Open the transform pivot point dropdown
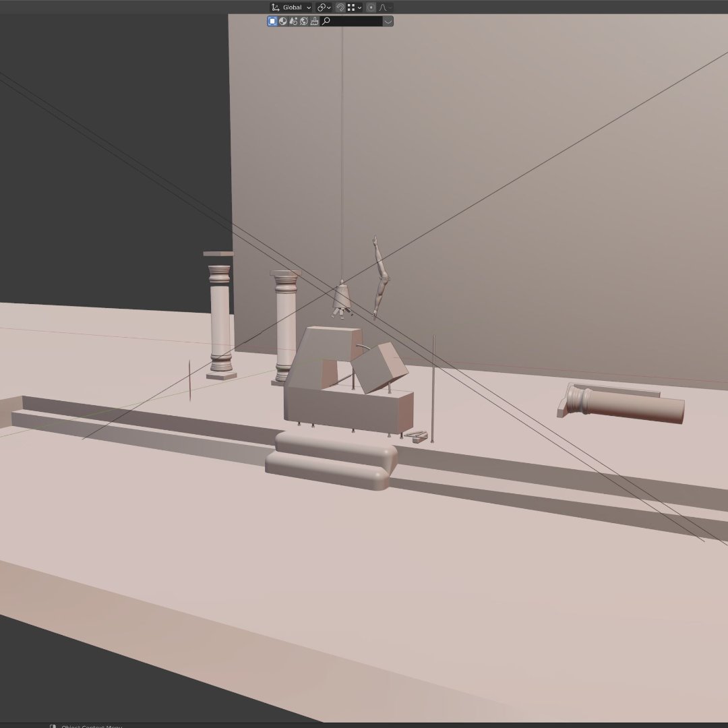 coord(324,7)
